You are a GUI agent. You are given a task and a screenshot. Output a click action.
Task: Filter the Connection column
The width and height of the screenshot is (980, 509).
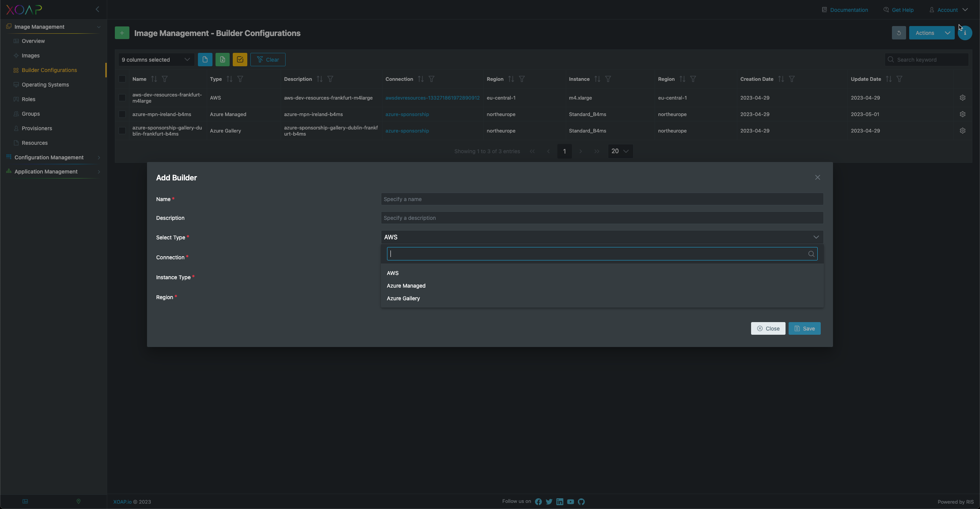point(431,79)
